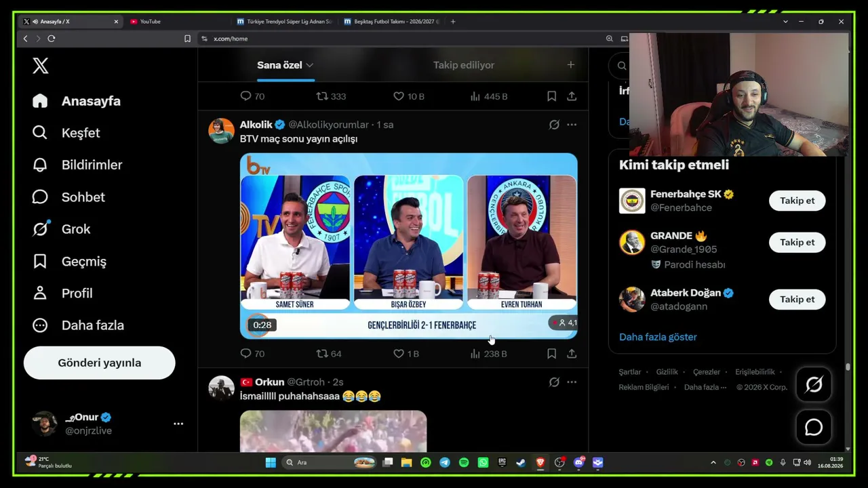Click the X logo in the sidebar

pos(41,66)
